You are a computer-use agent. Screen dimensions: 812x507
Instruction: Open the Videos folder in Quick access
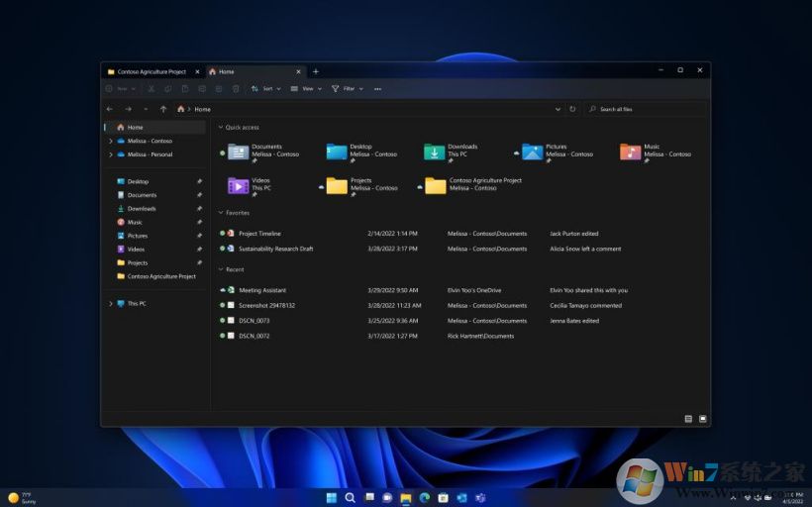238,185
